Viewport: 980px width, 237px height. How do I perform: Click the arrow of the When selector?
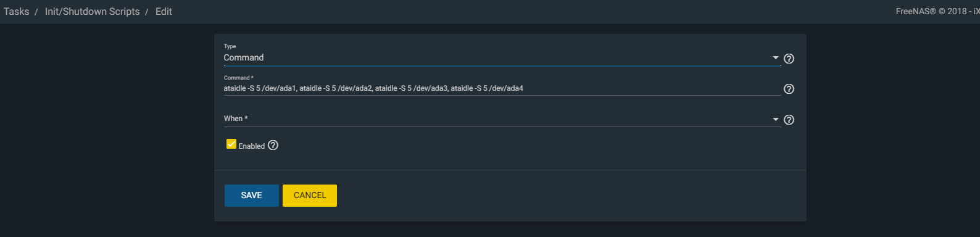[776, 119]
